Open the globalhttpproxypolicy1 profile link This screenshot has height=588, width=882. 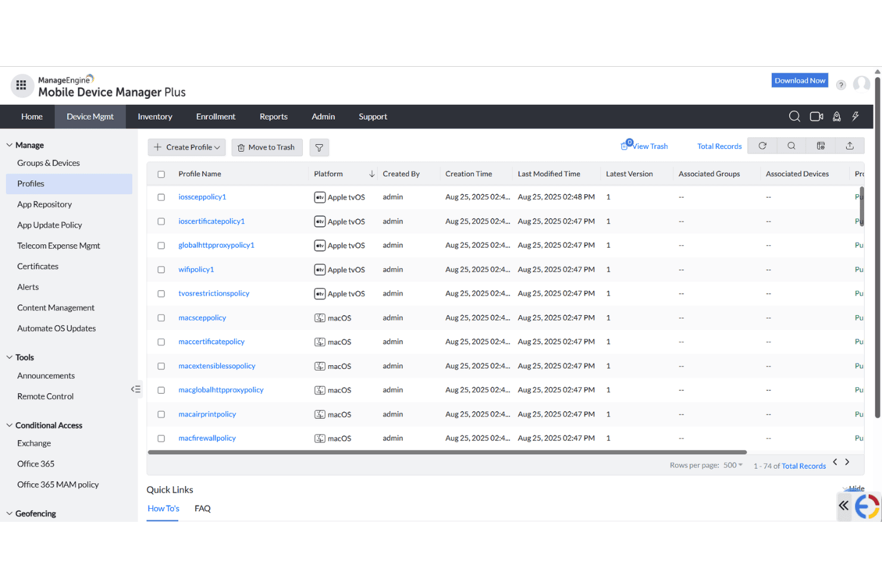(x=216, y=245)
